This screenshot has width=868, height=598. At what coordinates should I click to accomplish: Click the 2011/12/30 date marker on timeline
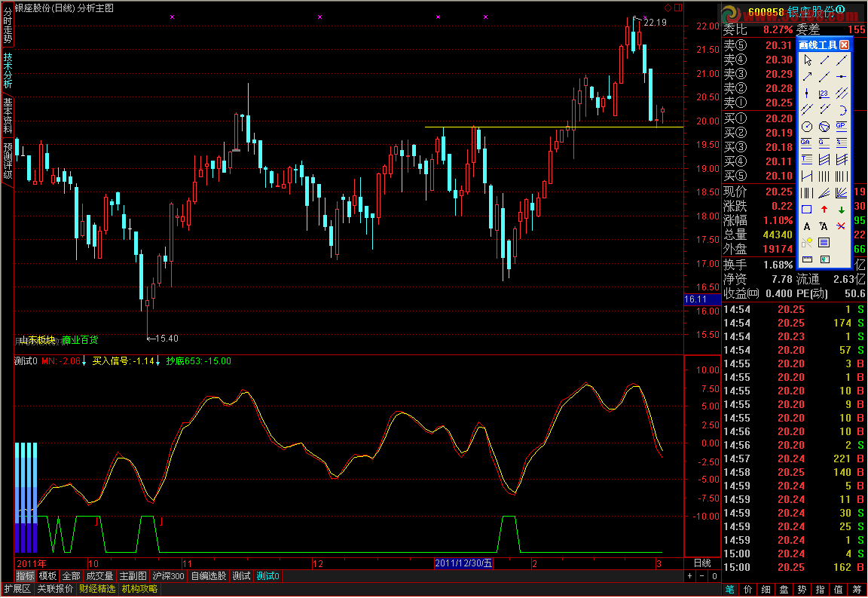pyautogui.click(x=463, y=563)
